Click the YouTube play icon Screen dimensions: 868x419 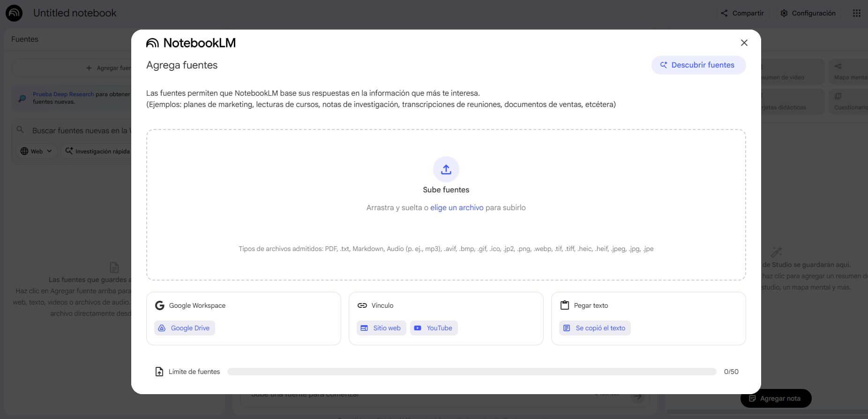pos(418,328)
